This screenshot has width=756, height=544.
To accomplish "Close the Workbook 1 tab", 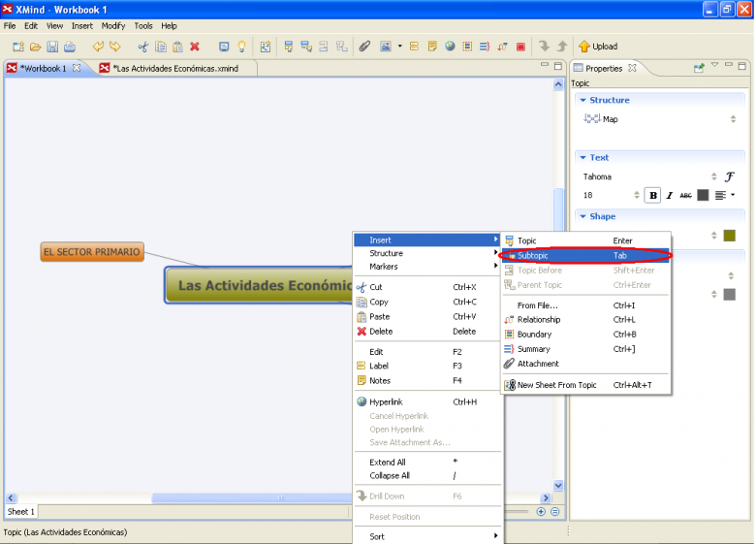I will [x=77, y=68].
